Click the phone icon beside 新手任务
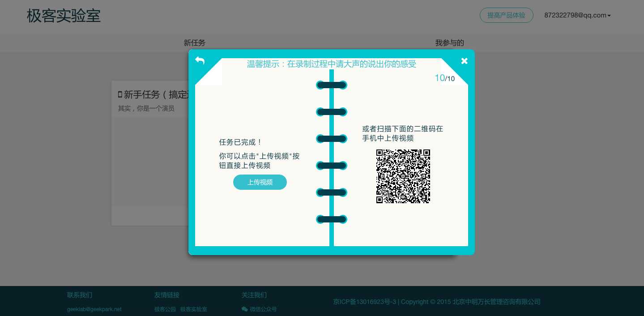 click(119, 94)
